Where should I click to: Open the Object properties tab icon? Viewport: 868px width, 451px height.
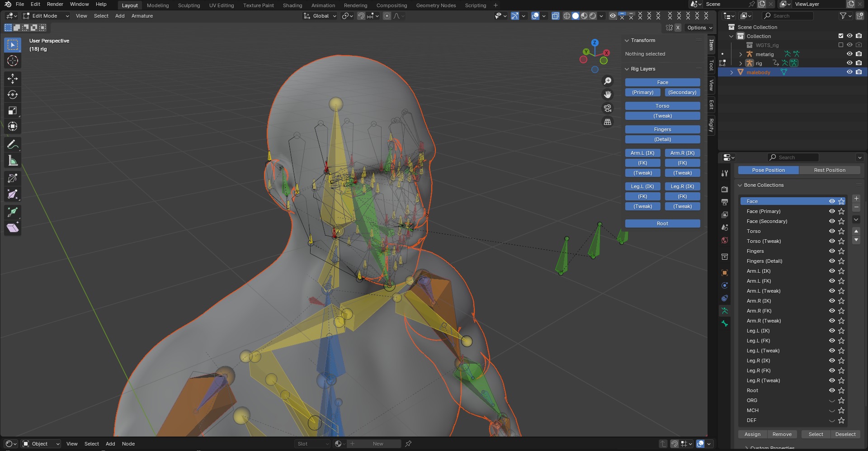coord(725,273)
